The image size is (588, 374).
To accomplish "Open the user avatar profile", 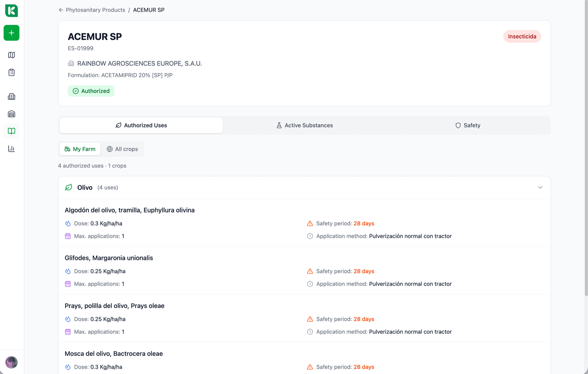I will point(11,362).
